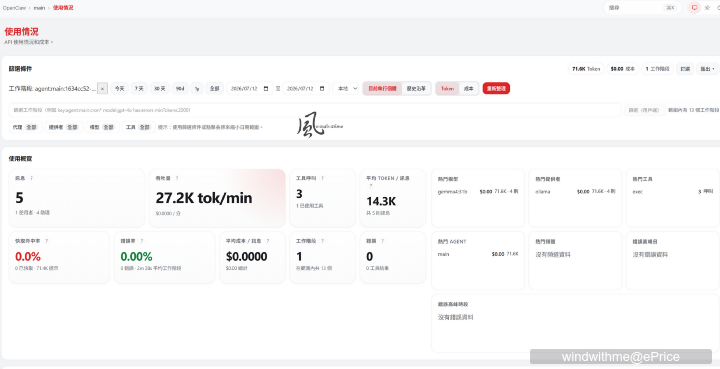
Task: Open the 本地 timezone dropdown
Action: [x=346, y=89]
